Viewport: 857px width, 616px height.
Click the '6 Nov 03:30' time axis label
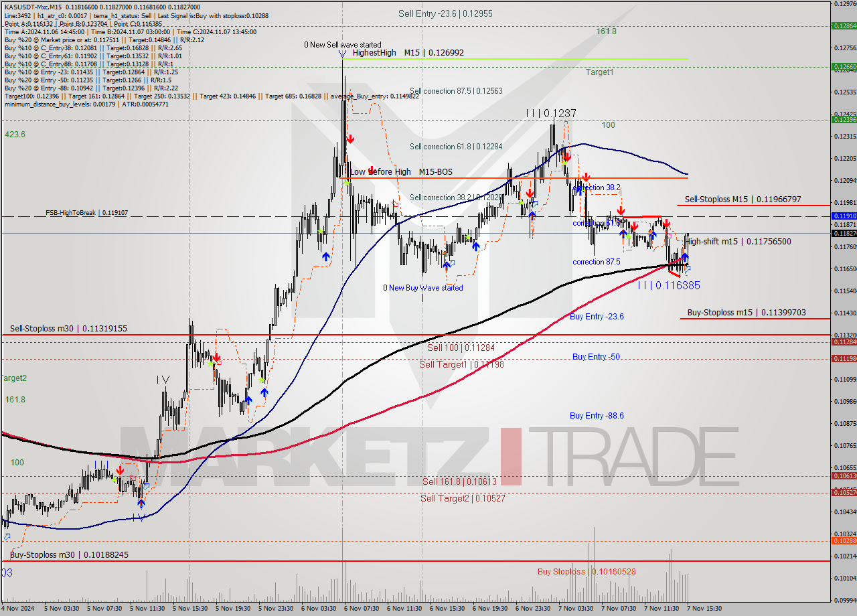coord(319,609)
